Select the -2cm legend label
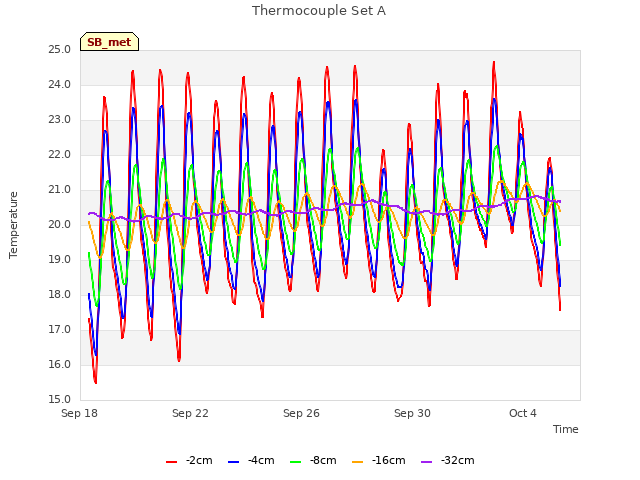Viewport: 640px width, 480px height. coord(199,460)
